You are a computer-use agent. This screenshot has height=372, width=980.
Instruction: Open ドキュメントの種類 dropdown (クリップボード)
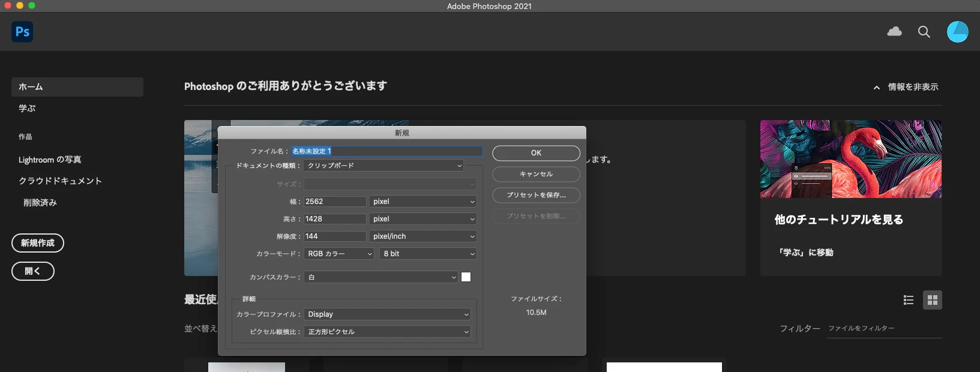coord(384,166)
